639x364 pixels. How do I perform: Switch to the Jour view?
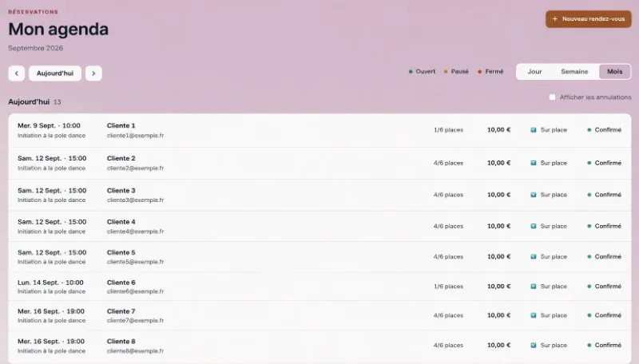534,72
